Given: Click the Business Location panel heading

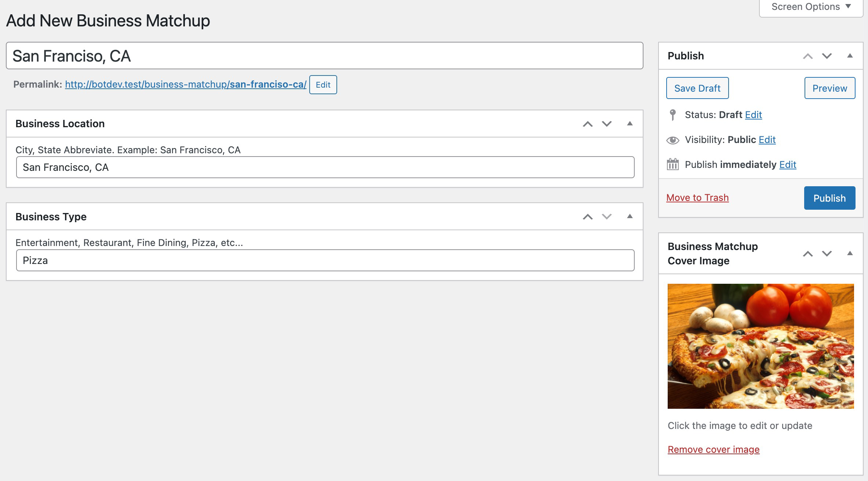Looking at the screenshot, I should click(x=60, y=124).
